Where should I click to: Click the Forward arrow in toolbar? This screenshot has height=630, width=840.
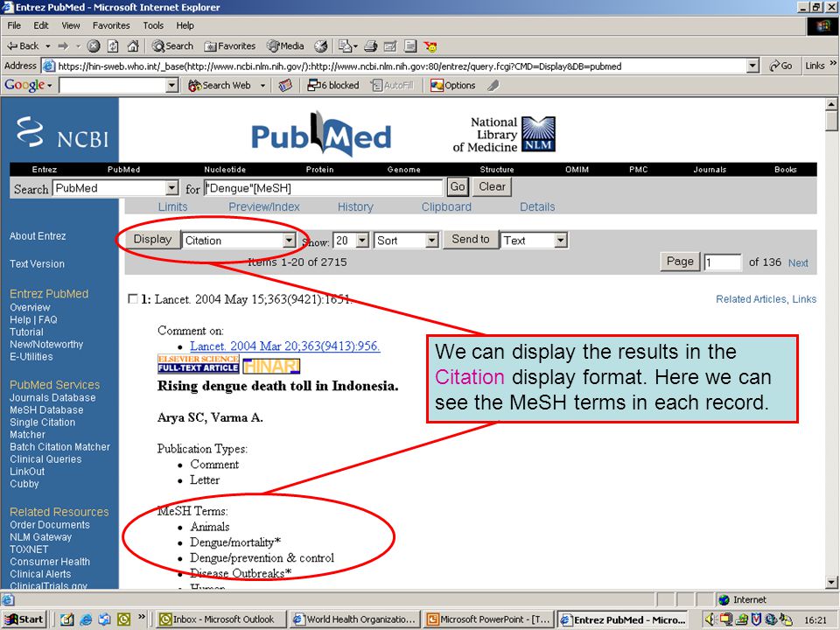(63, 46)
